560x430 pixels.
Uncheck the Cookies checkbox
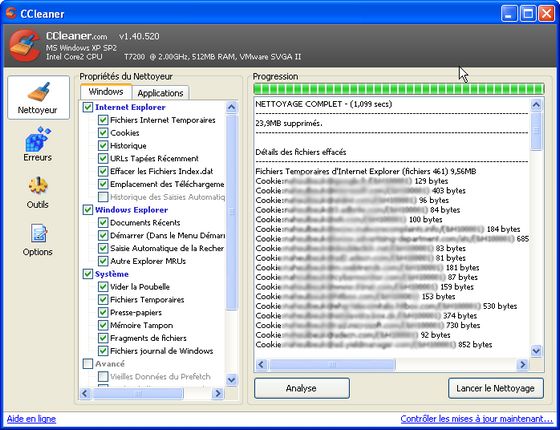click(x=103, y=132)
